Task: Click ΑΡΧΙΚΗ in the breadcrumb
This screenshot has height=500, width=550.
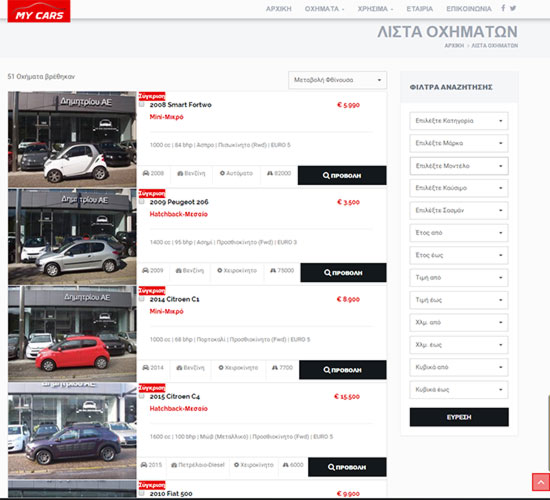Action: (x=454, y=46)
